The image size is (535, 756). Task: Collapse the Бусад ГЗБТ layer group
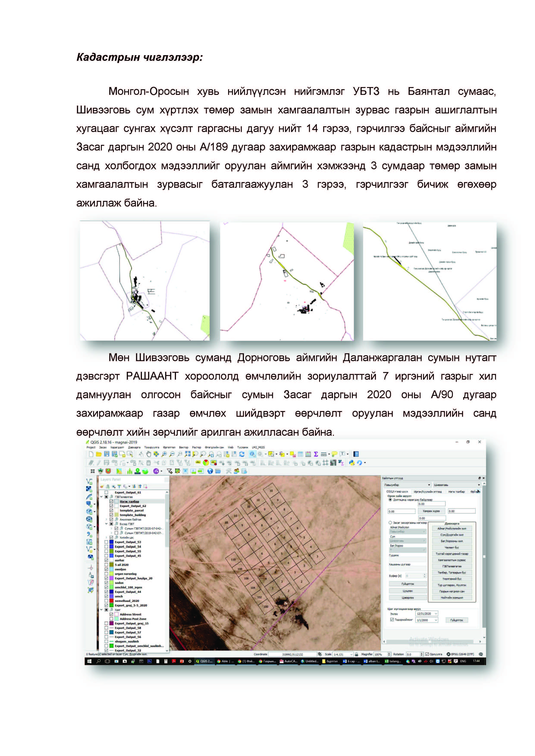click(106, 524)
